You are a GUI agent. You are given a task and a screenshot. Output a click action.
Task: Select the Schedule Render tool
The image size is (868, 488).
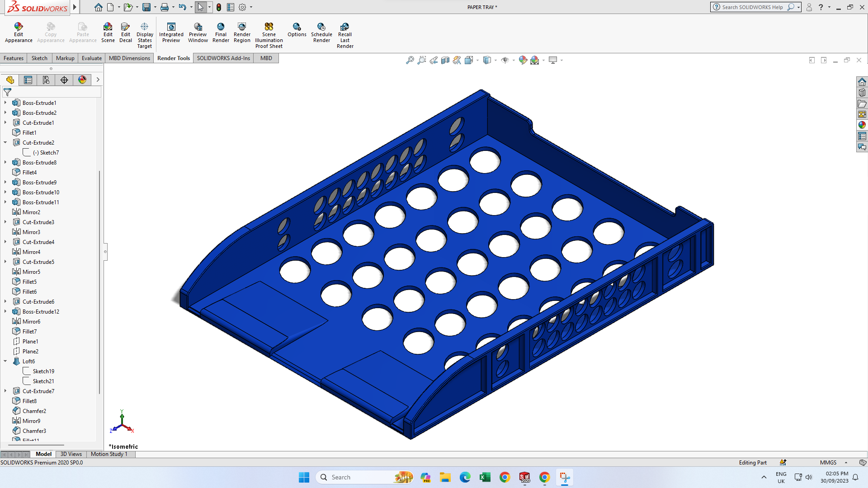point(321,33)
